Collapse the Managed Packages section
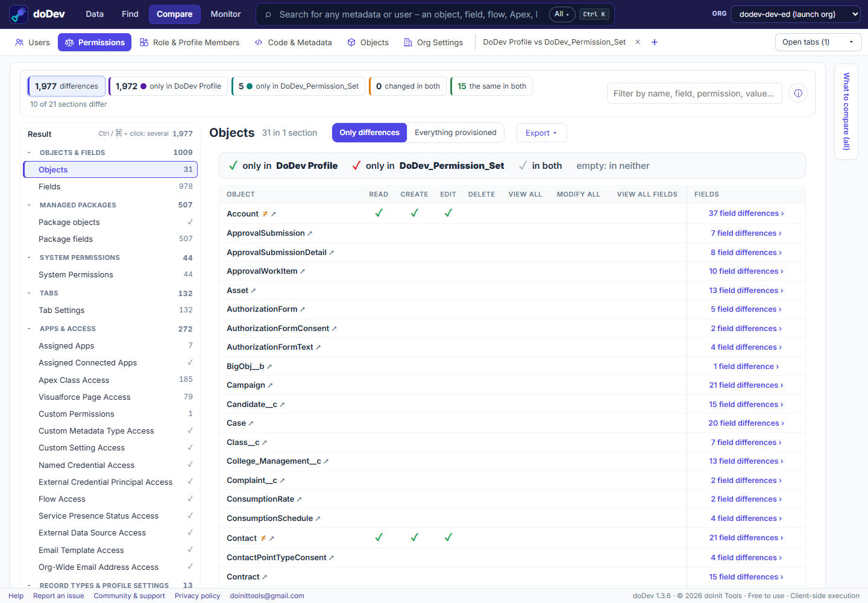The image size is (868, 603). (29, 205)
